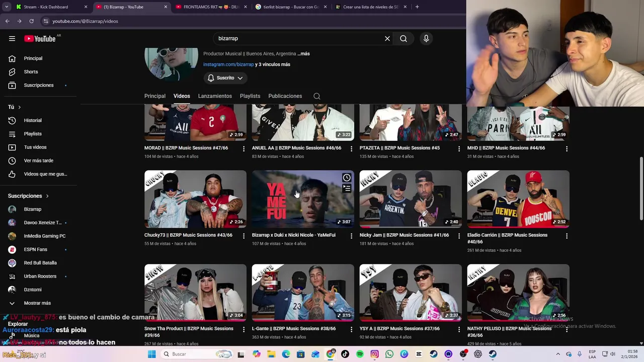Expand Suscripciones section heading
Image resolution: width=644 pixels, height=362 pixels.
[29, 196]
